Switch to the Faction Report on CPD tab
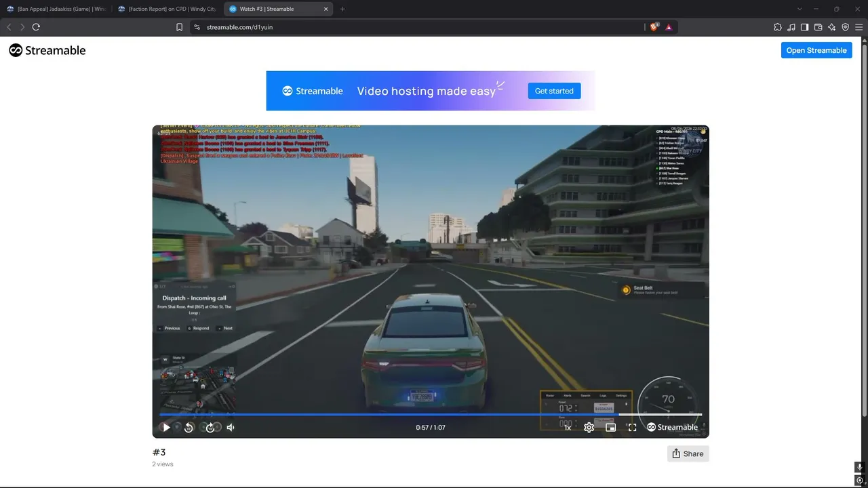The height and width of the screenshot is (488, 868). point(167,9)
